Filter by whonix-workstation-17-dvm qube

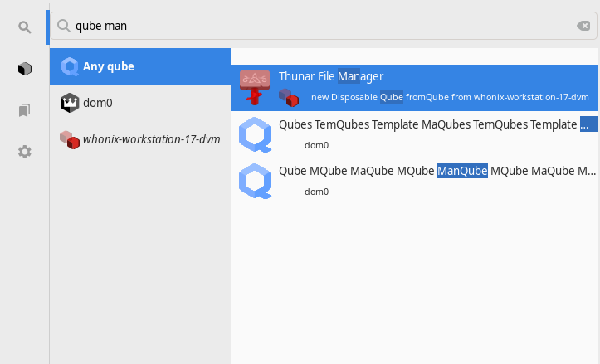coord(140,138)
